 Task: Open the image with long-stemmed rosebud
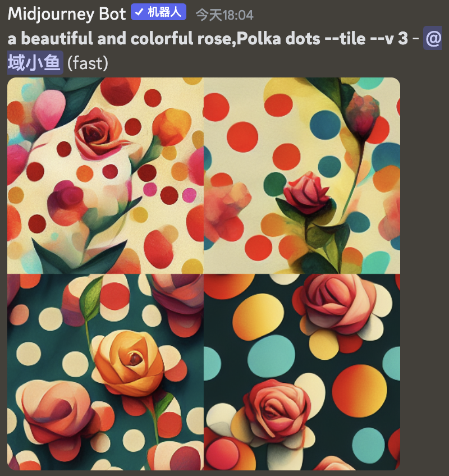tap(302, 176)
